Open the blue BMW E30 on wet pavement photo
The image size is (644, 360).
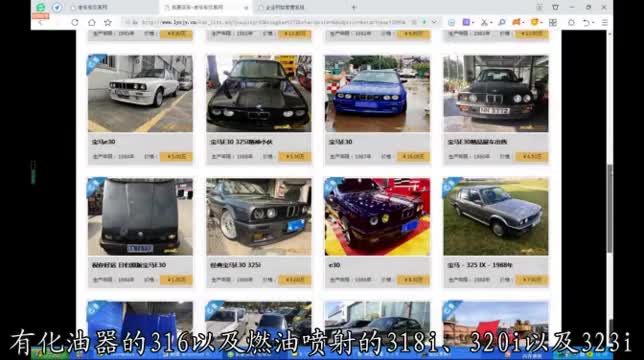377,94
